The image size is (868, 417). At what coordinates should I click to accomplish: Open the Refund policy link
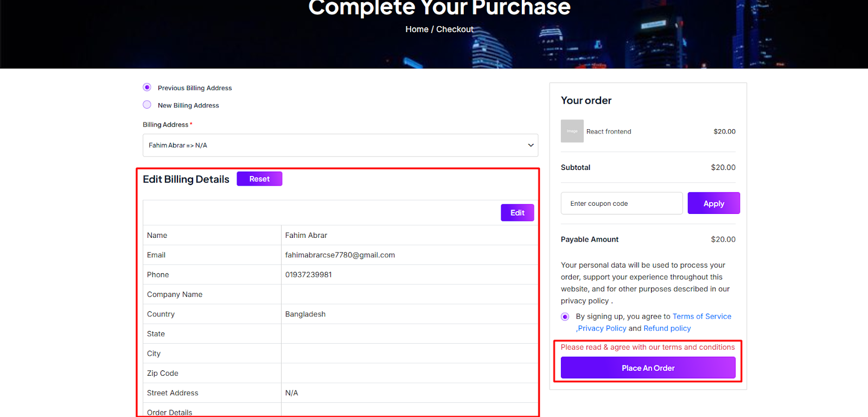667,328
